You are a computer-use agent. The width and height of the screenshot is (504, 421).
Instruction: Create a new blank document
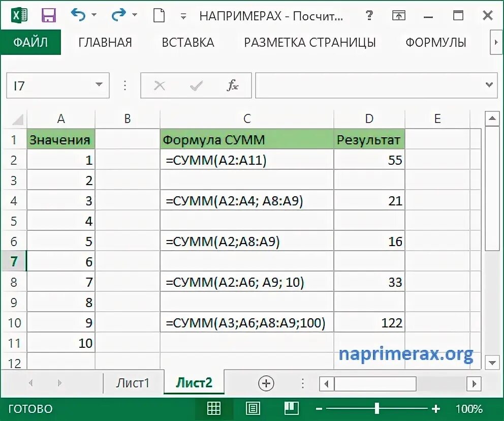point(159,15)
